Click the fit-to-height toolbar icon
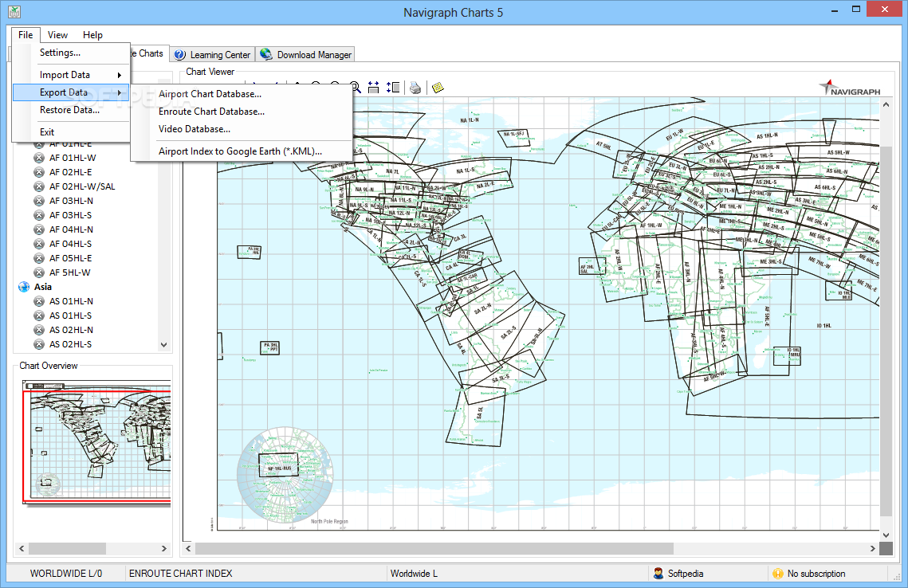Image resolution: width=908 pixels, height=588 pixels. click(393, 88)
